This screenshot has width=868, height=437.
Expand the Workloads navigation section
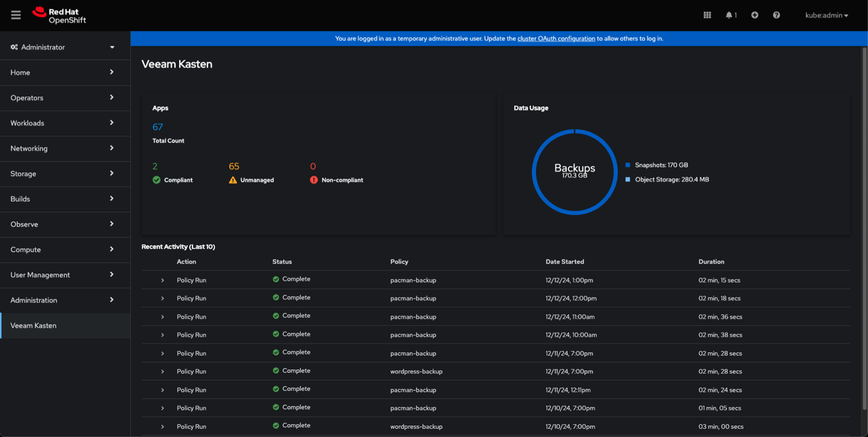pyautogui.click(x=65, y=123)
